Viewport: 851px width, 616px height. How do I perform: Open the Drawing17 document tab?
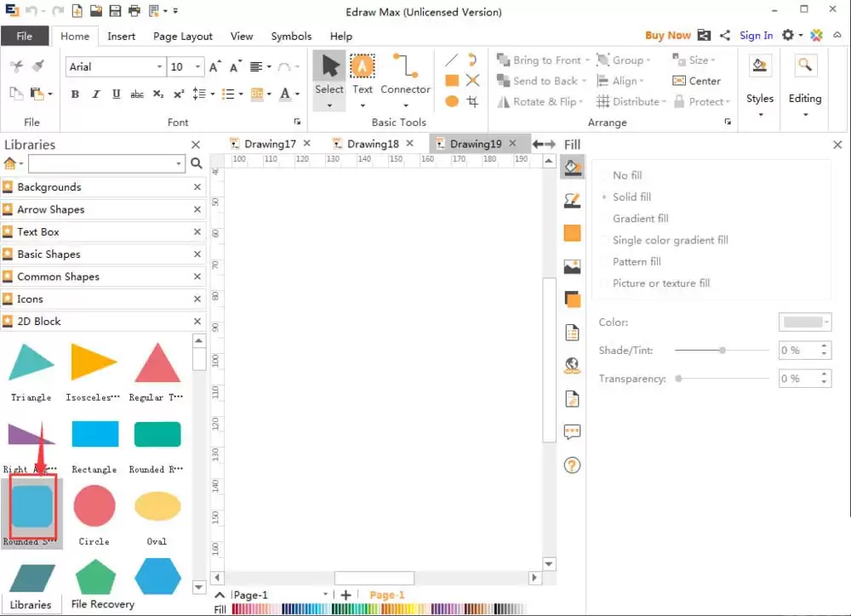click(270, 144)
